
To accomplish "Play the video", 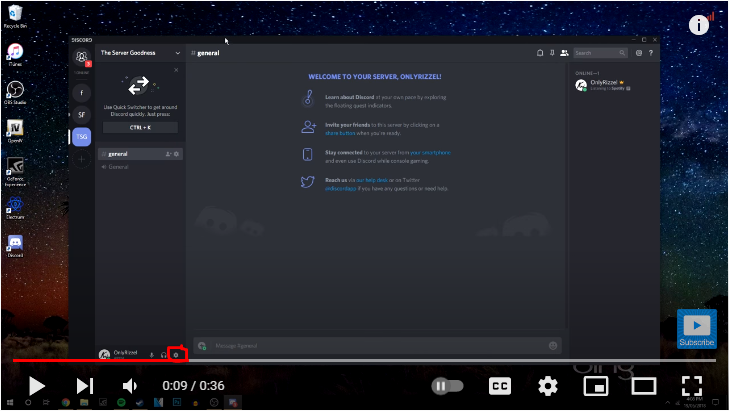I will [x=36, y=386].
